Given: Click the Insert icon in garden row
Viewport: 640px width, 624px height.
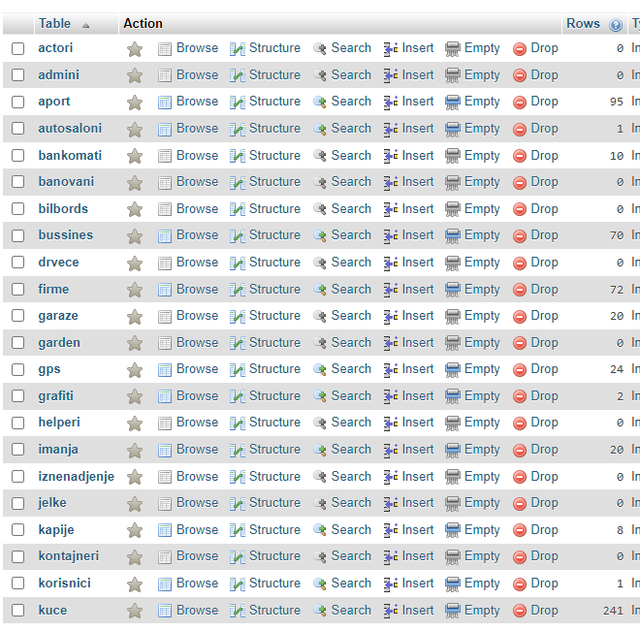Looking at the screenshot, I should [x=391, y=343].
